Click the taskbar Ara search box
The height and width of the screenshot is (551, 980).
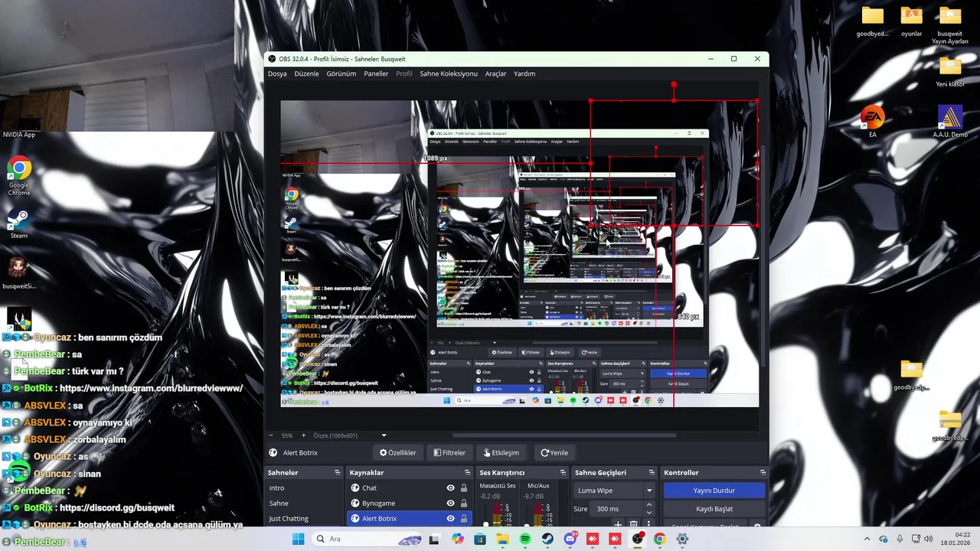click(x=368, y=539)
